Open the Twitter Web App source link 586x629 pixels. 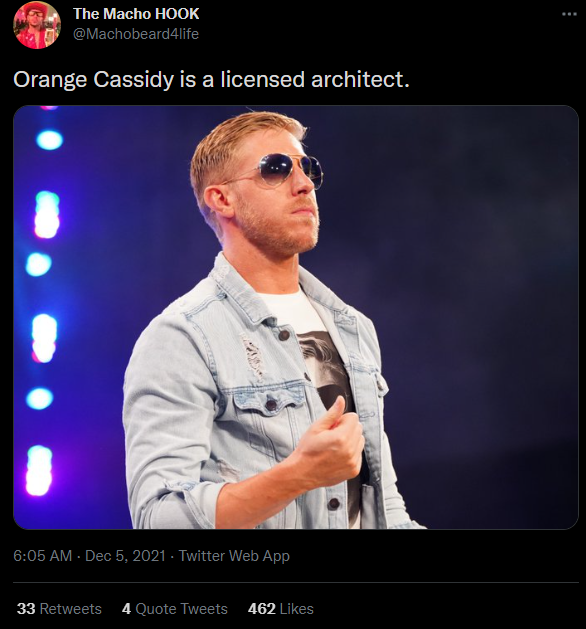(x=234, y=556)
